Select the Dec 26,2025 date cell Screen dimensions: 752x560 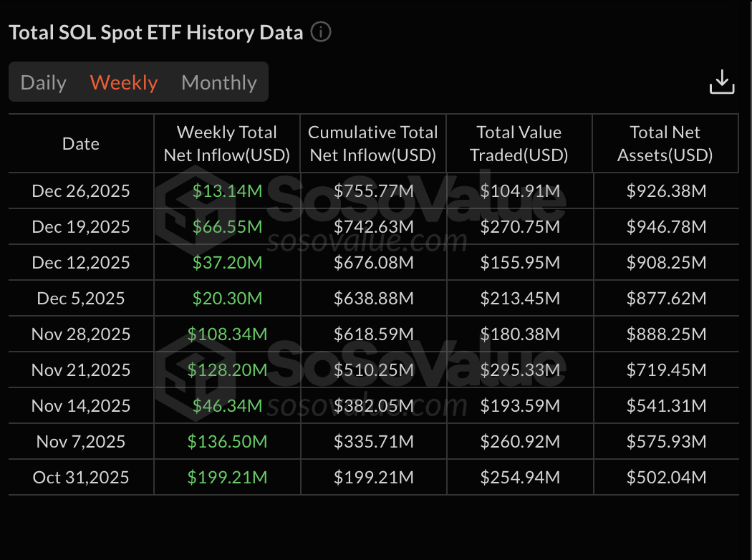80,190
